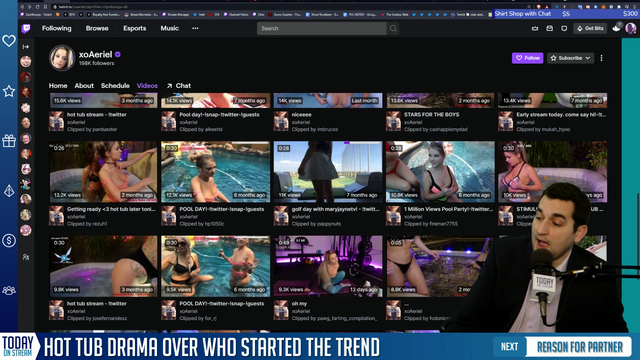Open the Stream Manager bookmark

(x=176, y=14)
